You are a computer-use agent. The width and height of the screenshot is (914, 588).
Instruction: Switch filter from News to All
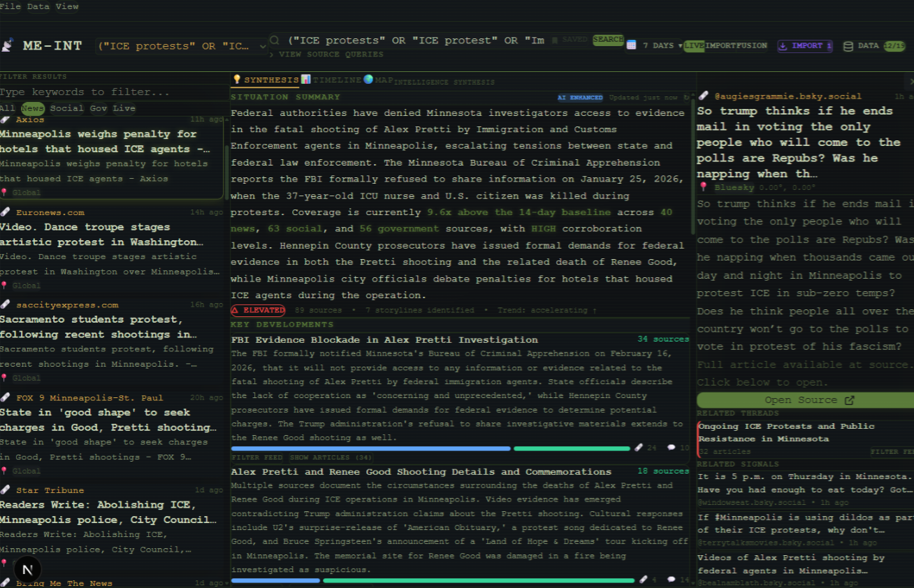point(6,108)
